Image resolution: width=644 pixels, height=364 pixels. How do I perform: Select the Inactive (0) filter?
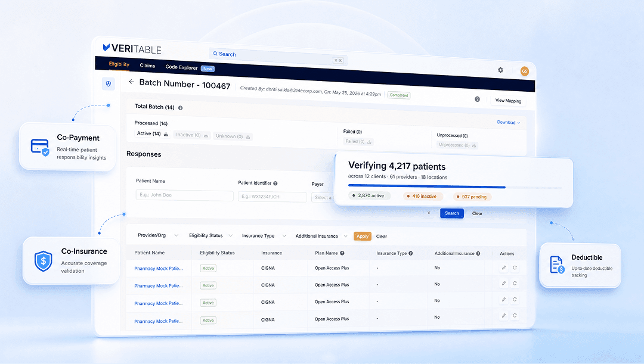pos(192,135)
